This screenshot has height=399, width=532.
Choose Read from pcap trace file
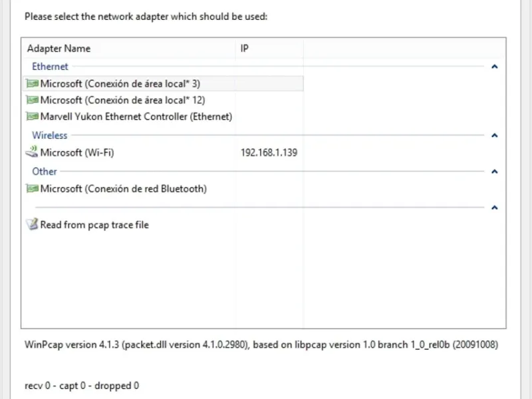coord(163,225)
